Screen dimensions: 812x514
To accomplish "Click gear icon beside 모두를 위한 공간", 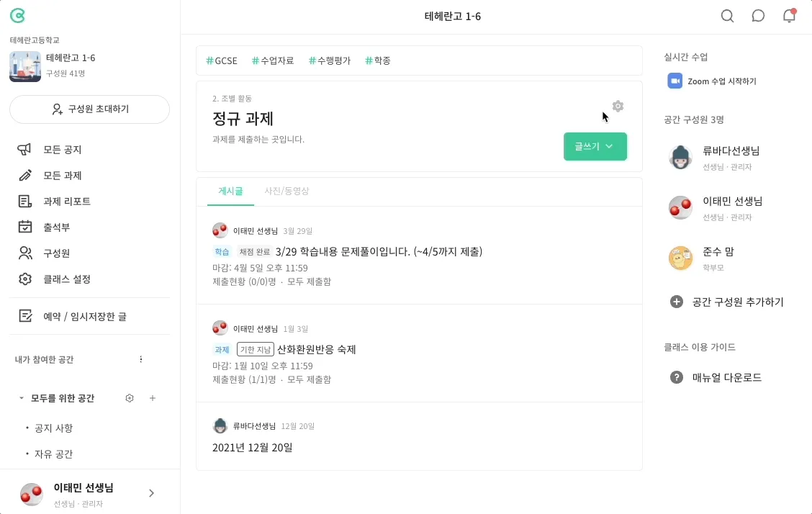I will coord(130,398).
